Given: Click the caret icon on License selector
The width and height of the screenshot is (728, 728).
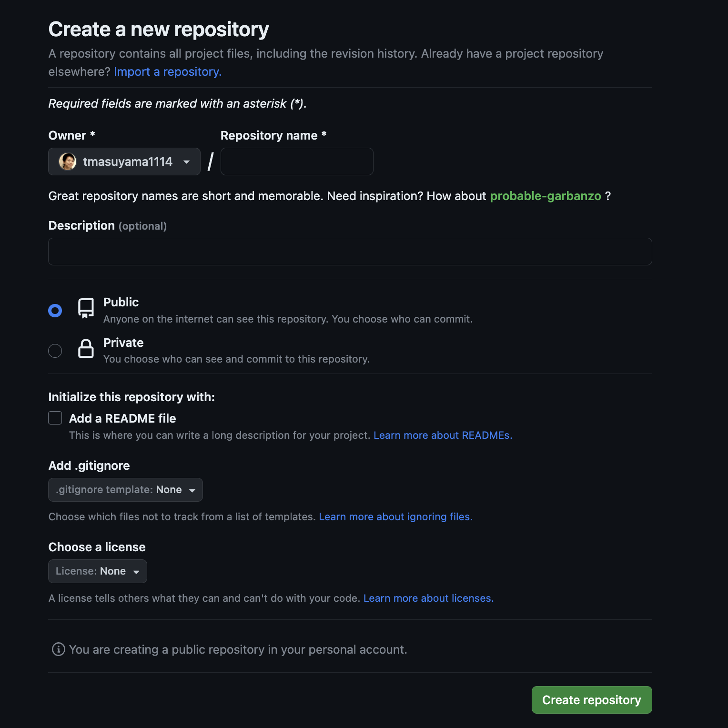Looking at the screenshot, I should point(137,571).
